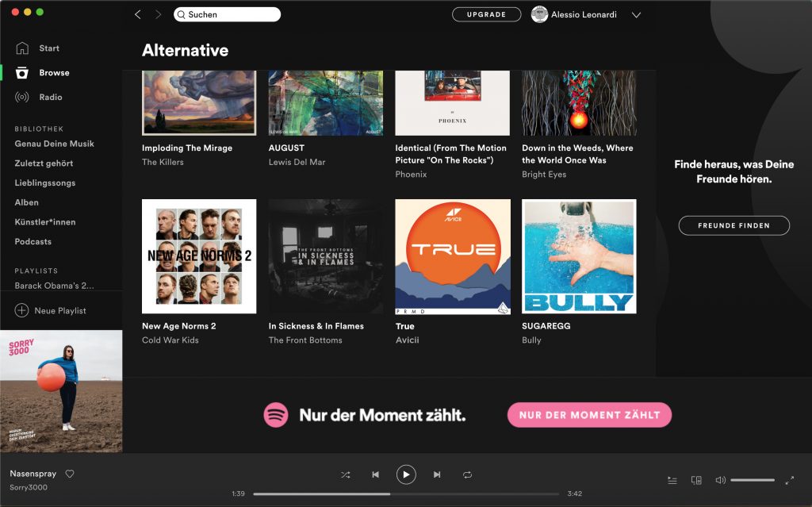
Task: Open the connect to device icon
Action: tap(696, 480)
